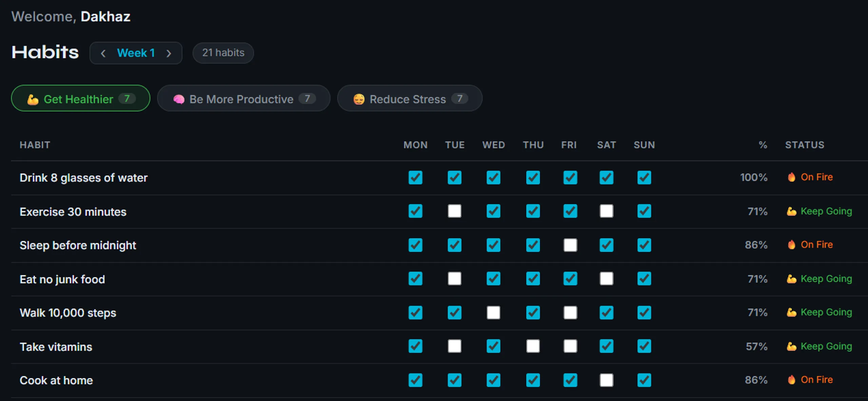The width and height of the screenshot is (868, 401).
Task: Click the muscle icon in Walk 10,000 steps row
Action: click(791, 312)
